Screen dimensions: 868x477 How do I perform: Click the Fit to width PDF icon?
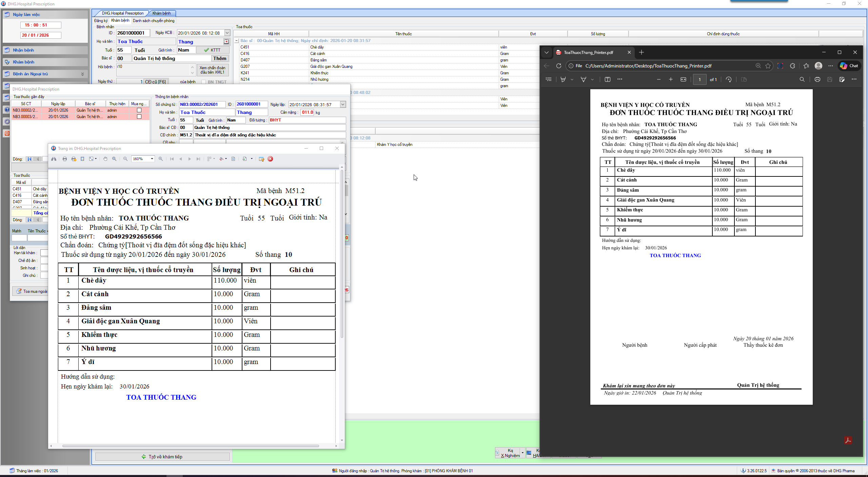(683, 79)
